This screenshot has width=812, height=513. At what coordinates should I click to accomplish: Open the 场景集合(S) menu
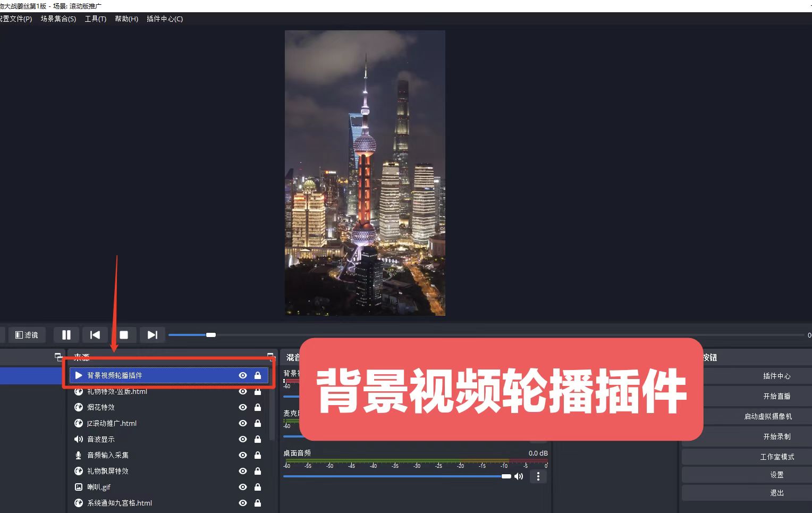pyautogui.click(x=58, y=19)
